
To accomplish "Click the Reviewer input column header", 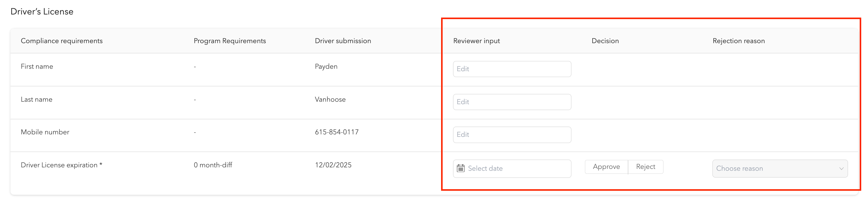I will [476, 41].
